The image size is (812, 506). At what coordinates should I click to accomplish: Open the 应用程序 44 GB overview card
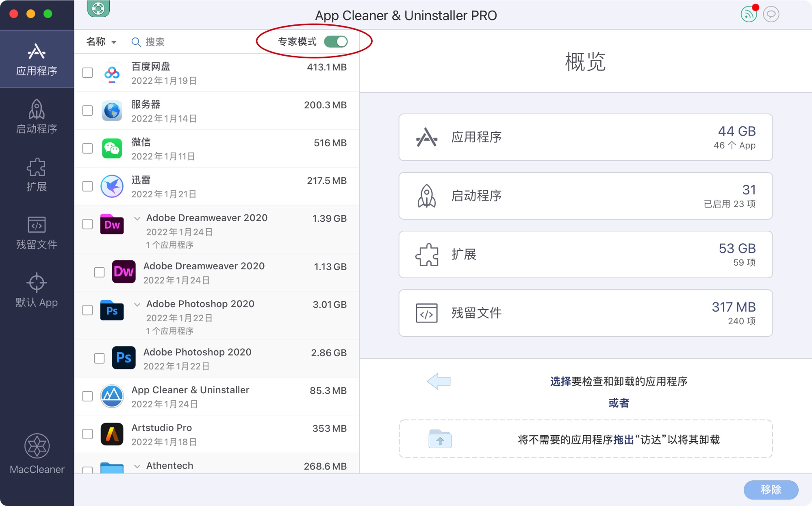(x=585, y=137)
